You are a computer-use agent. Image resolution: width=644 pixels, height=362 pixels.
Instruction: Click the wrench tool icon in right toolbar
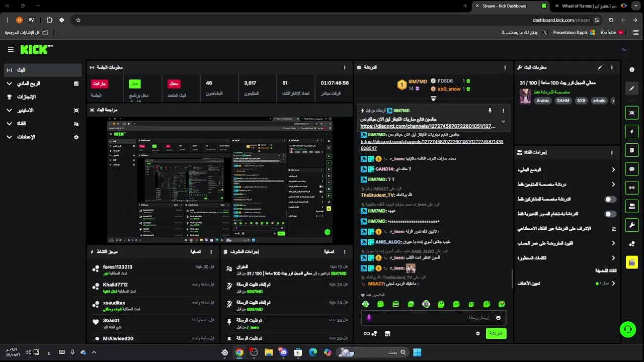point(632,225)
